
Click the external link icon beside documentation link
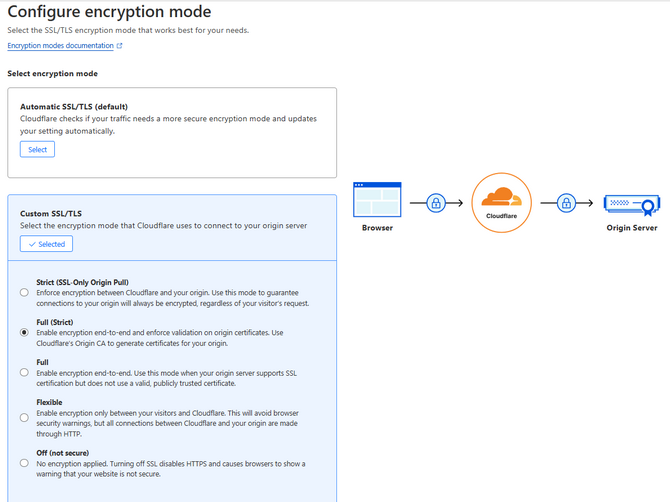coord(119,46)
